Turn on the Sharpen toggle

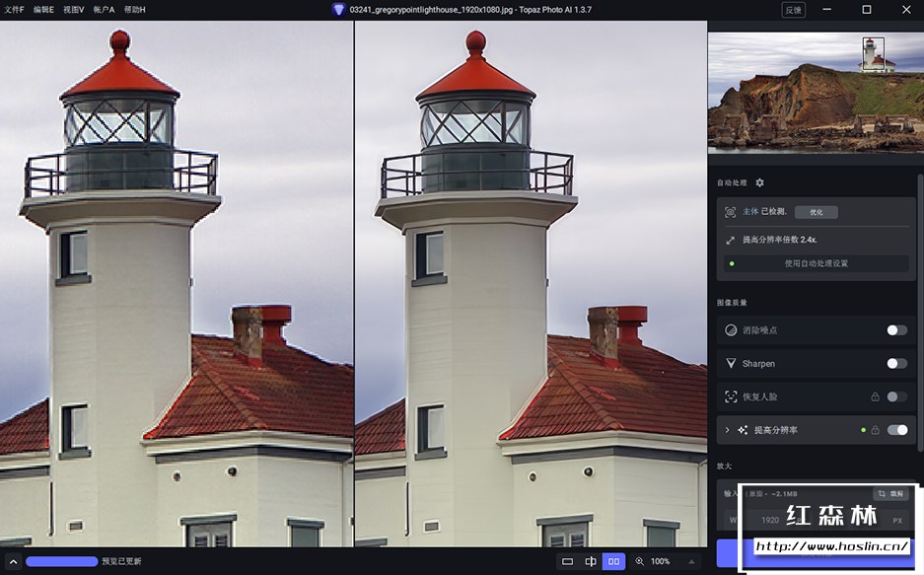(897, 364)
